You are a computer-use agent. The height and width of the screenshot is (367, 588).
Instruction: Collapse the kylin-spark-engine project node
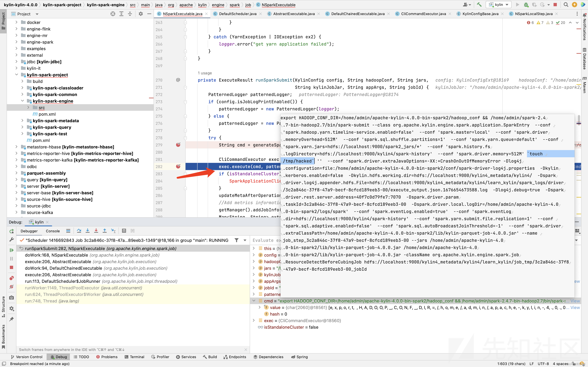point(22,101)
